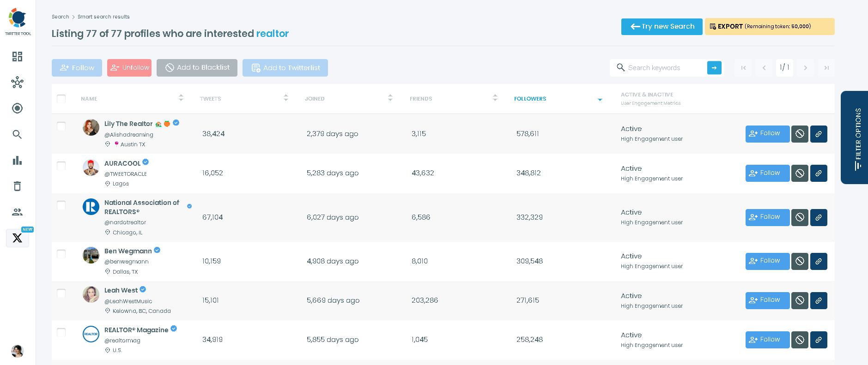Click the bulk Unfollow button
This screenshot has height=365, width=868.
[129, 68]
